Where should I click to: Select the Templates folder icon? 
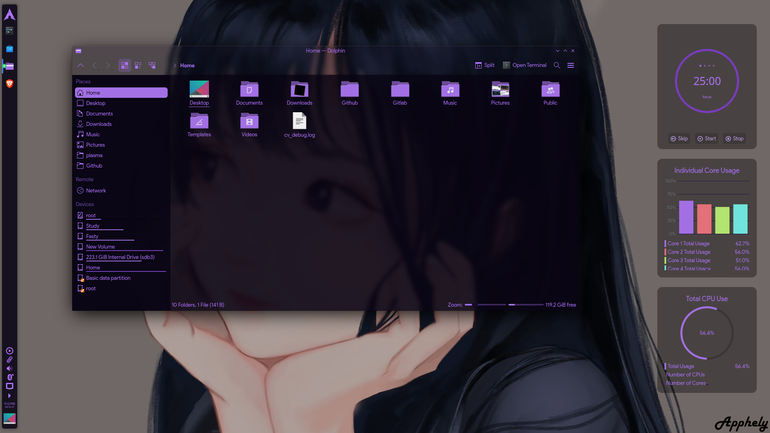[x=199, y=121]
